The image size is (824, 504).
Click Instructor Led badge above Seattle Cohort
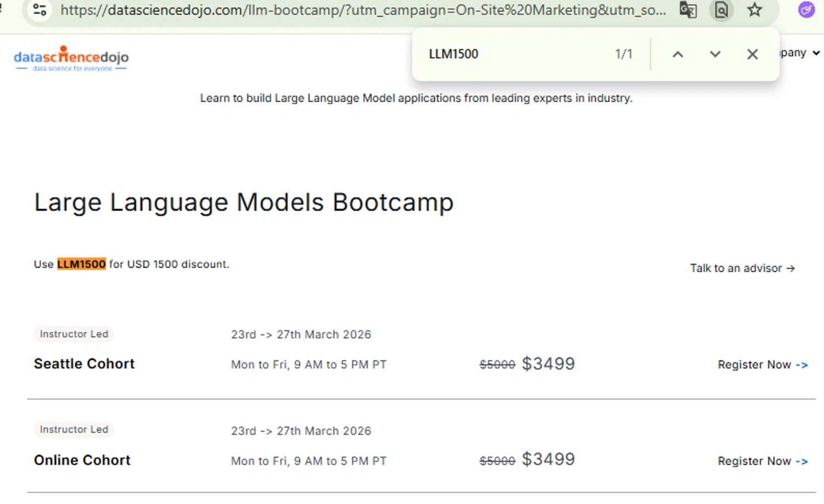point(74,334)
